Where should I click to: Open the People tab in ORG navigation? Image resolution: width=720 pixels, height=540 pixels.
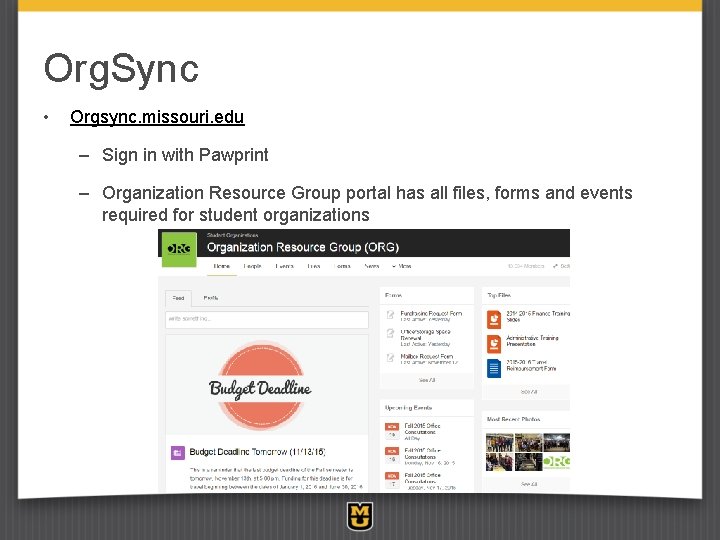(x=252, y=266)
